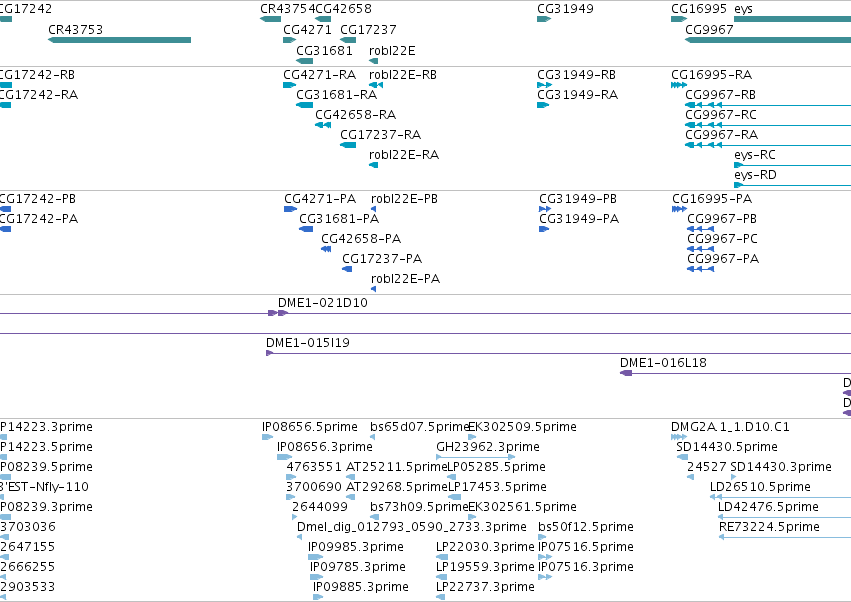Select EST EK302509.5prime

pos(522,427)
